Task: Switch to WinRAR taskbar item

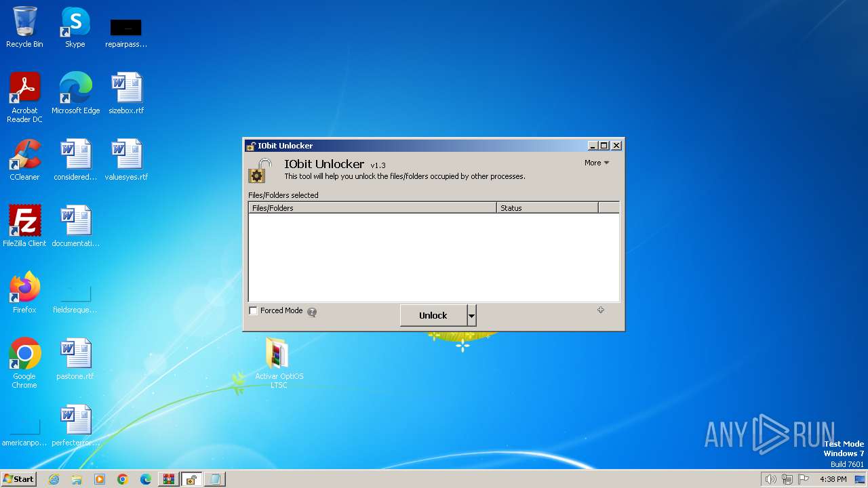Action: pos(169,479)
